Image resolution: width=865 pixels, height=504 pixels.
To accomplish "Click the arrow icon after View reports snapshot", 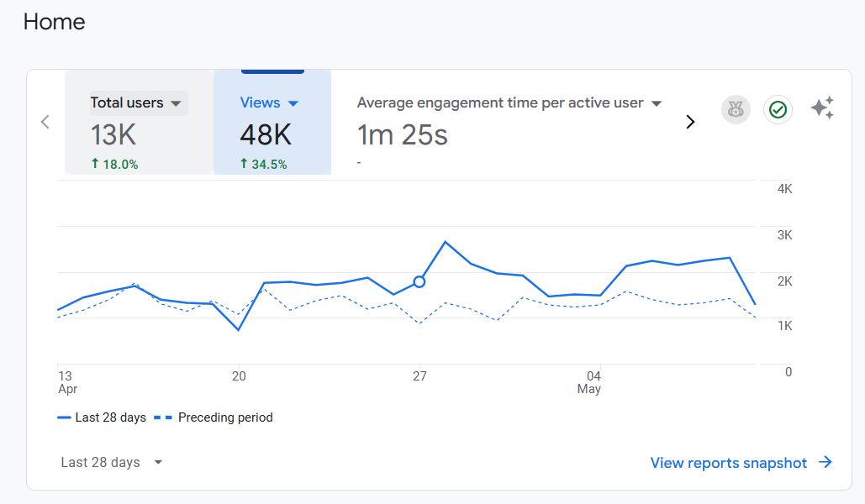I will click(825, 463).
